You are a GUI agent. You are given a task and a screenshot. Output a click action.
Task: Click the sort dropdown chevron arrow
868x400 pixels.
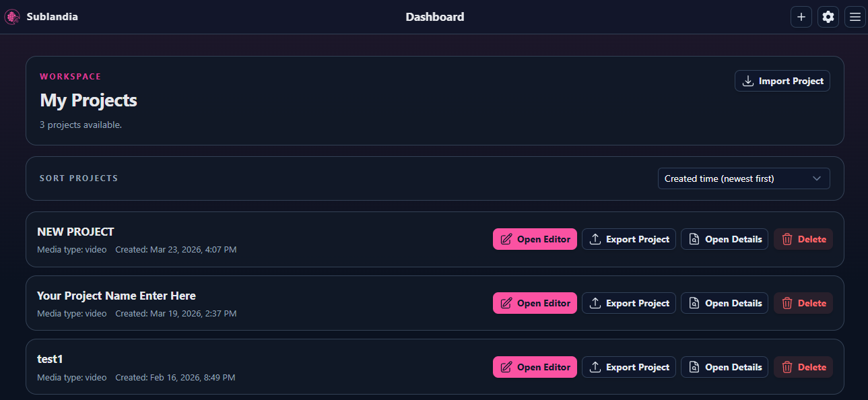pos(817,178)
